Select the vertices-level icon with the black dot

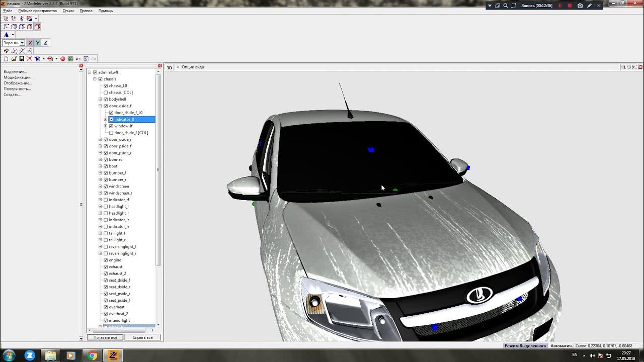[6, 27]
